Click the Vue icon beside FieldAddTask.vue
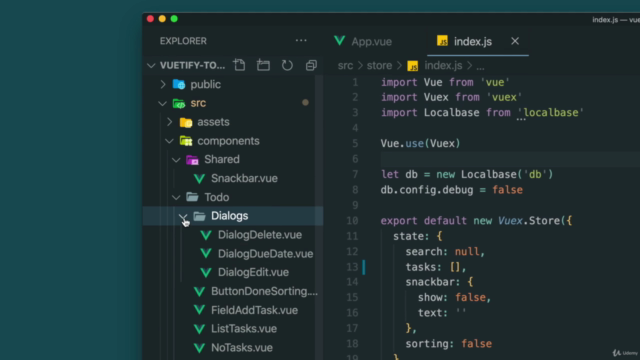The width and height of the screenshot is (640, 360). [x=199, y=310]
